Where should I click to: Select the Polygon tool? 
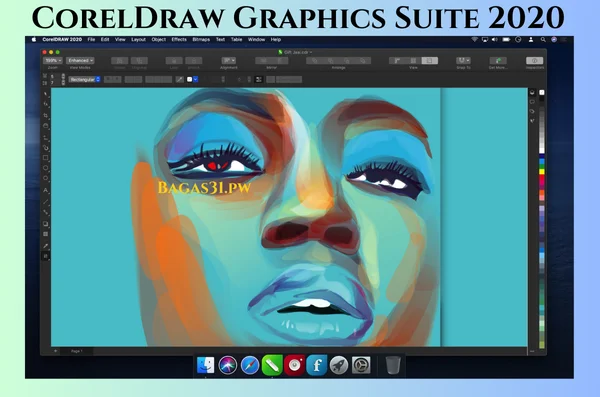pyautogui.click(x=46, y=178)
